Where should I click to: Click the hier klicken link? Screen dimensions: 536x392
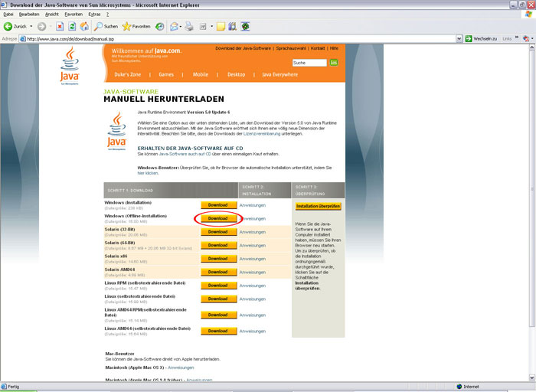[148, 173]
